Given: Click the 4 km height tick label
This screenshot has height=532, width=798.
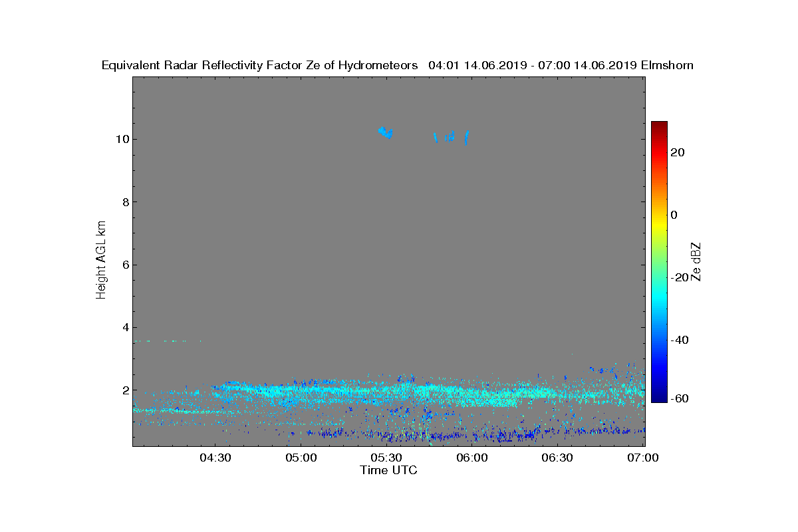Looking at the screenshot, I should click(x=124, y=327).
